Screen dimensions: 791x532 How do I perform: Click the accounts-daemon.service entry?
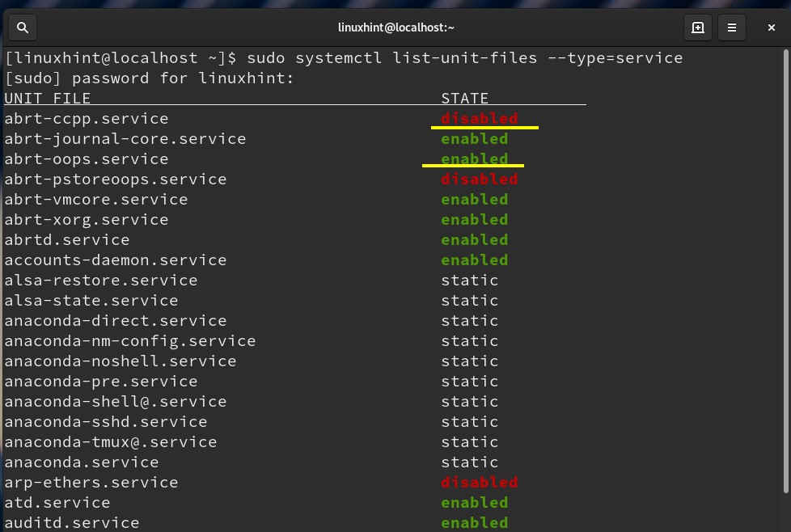[x=116, y=260]
